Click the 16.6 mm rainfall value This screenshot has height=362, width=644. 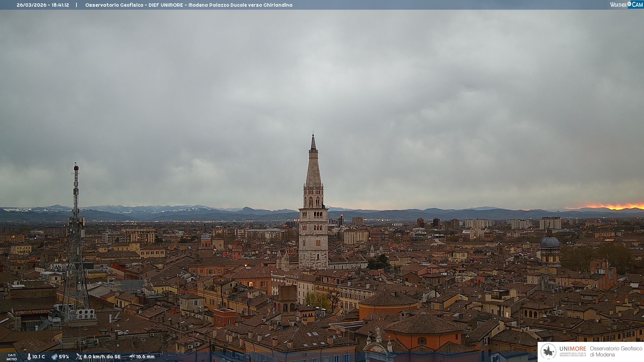[145, 357]
